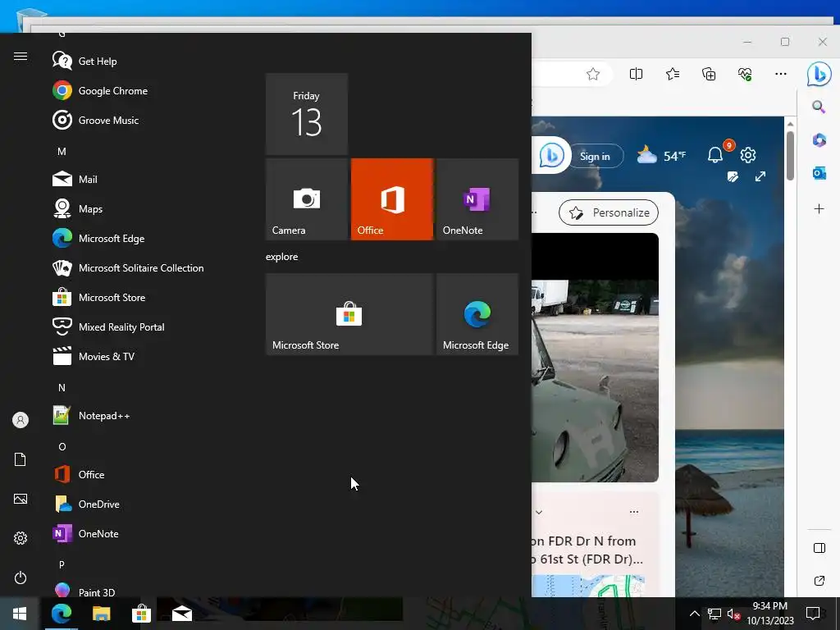Open Pictures from Start sidebar
Viewport: 840px width, 630px height.
pos(21,499)
